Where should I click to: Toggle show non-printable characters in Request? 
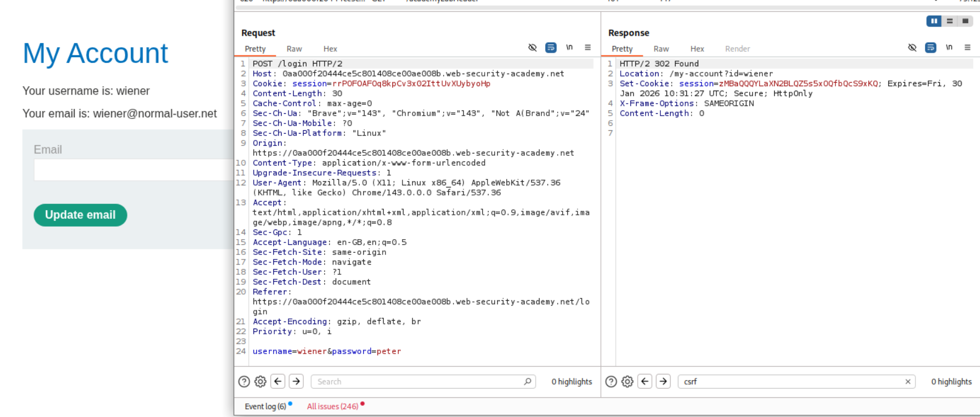pos(569,48)
